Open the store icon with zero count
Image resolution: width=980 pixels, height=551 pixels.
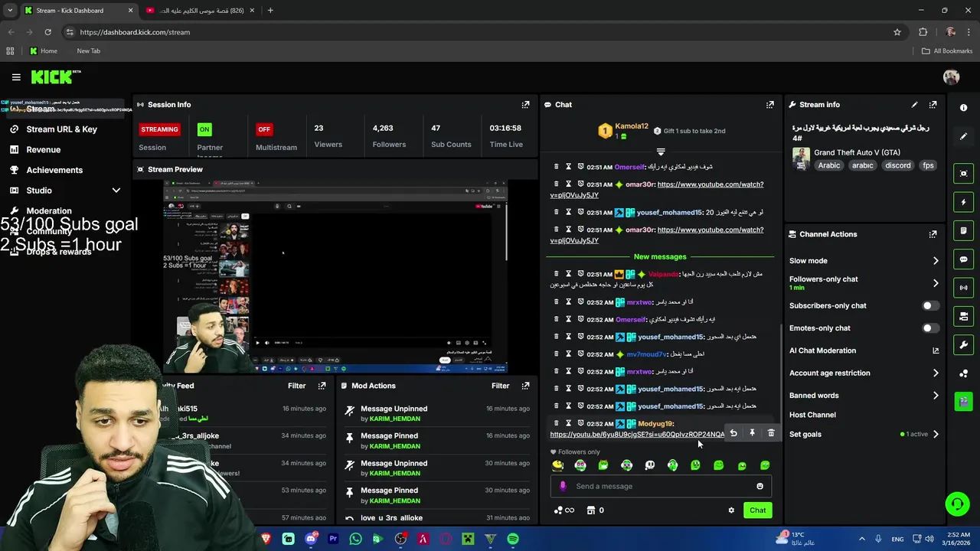point(595,510)
